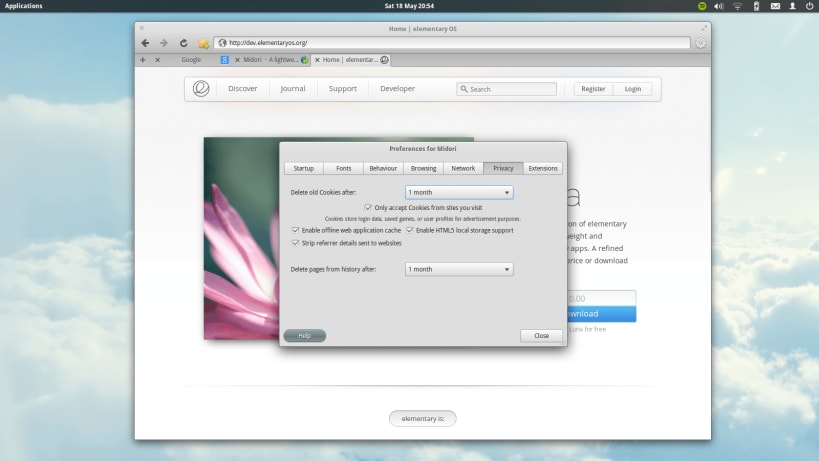819x461 pixels.
Task: Click the blue Download button
Action: 602,314
